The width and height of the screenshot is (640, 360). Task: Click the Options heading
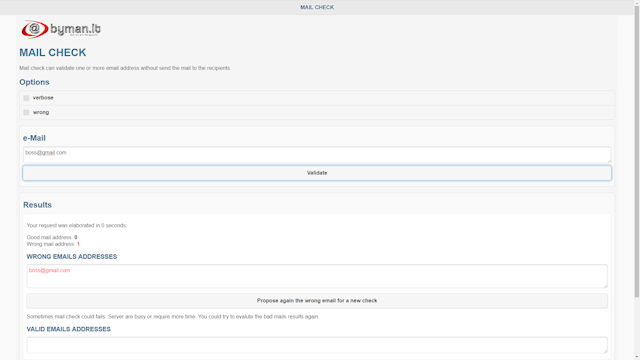click(34, 82)
